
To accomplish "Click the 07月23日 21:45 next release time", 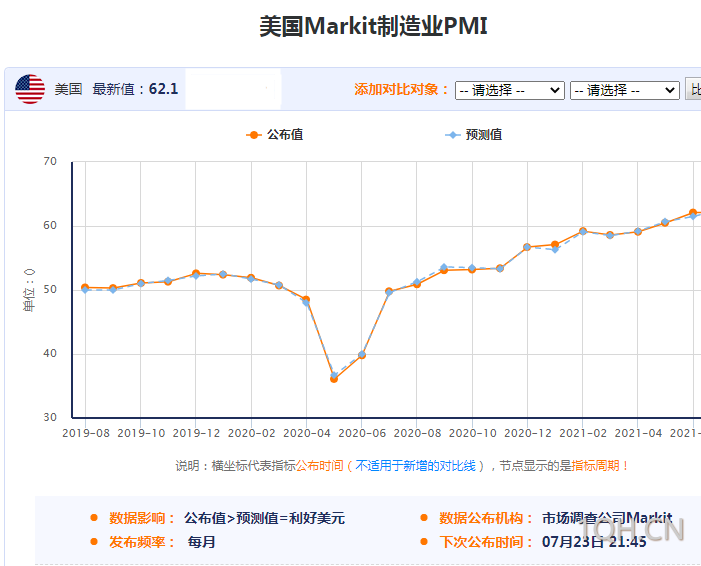I will click(x=594, y=542).
